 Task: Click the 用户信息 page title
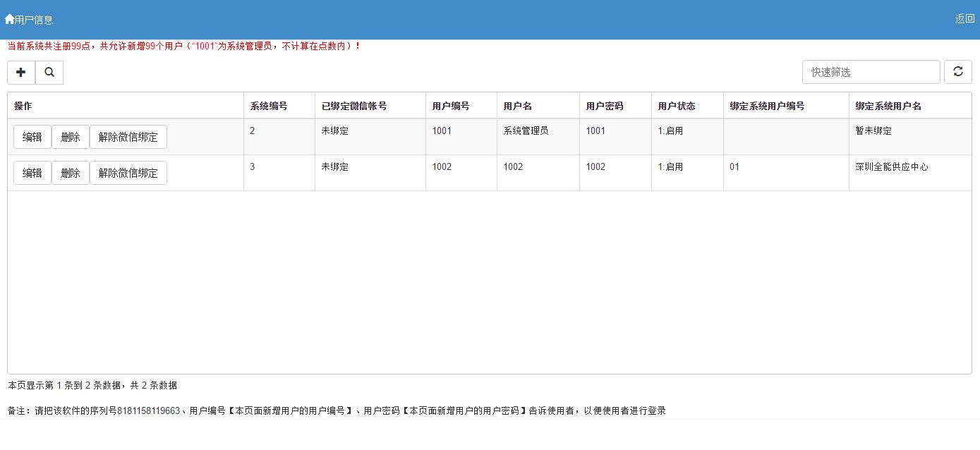[x=34, y=20]
